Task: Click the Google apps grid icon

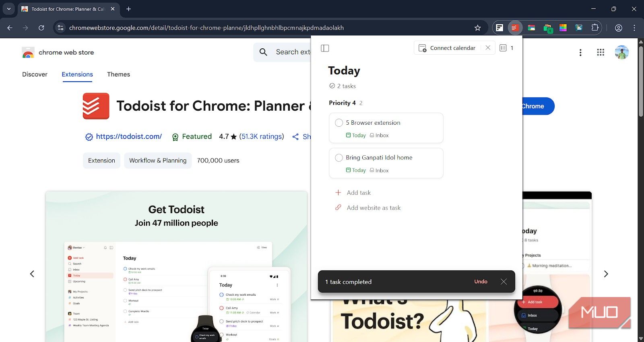Action: pyautogui.click(x=601, y=52)
